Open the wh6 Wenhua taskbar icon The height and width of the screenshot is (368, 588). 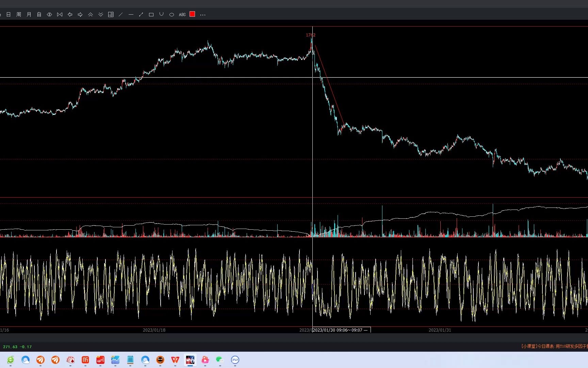pos(190,360)
